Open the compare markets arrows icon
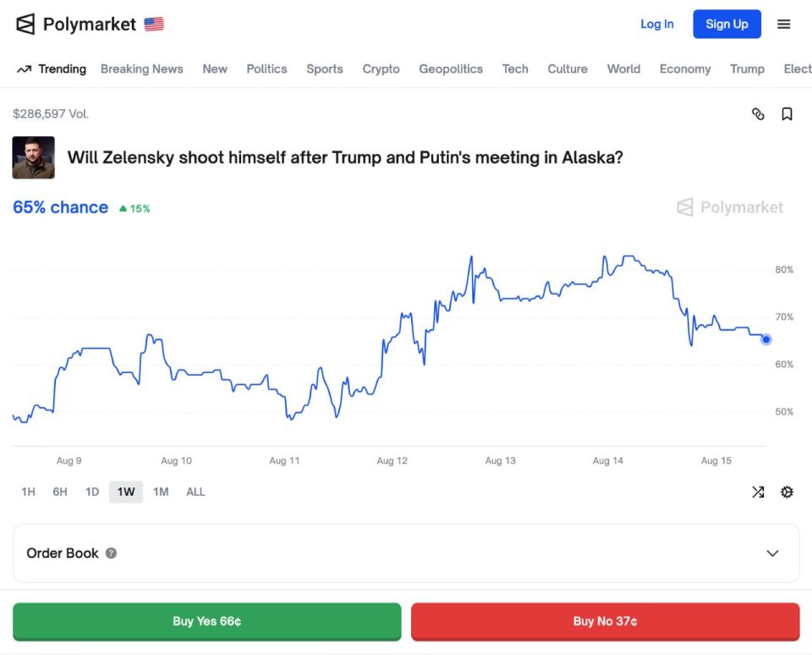 point(758,492)
